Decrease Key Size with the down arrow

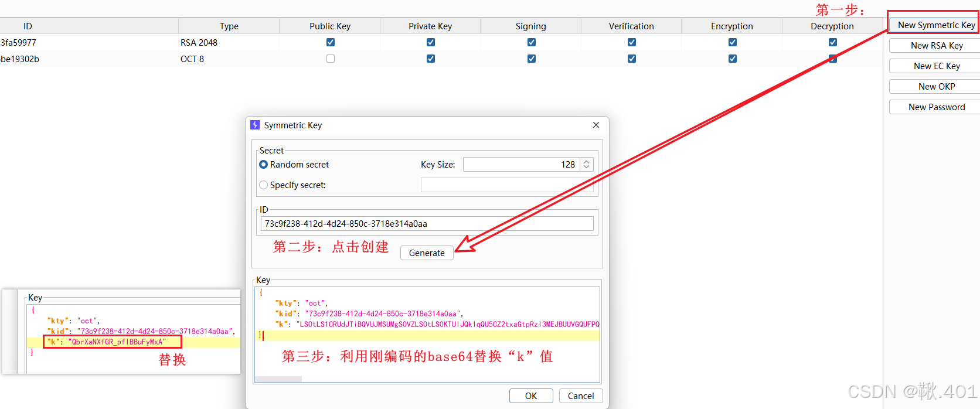pyautogui.click(x=586, y=168)
